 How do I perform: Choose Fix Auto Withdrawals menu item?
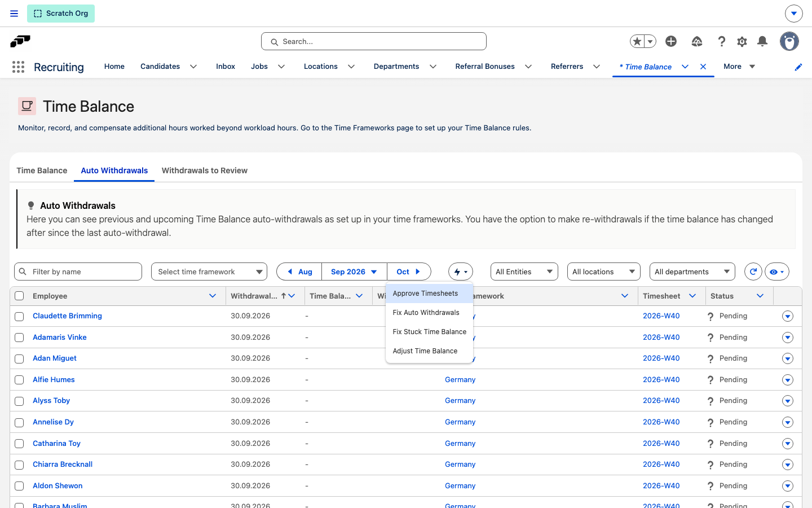[429, 313]
